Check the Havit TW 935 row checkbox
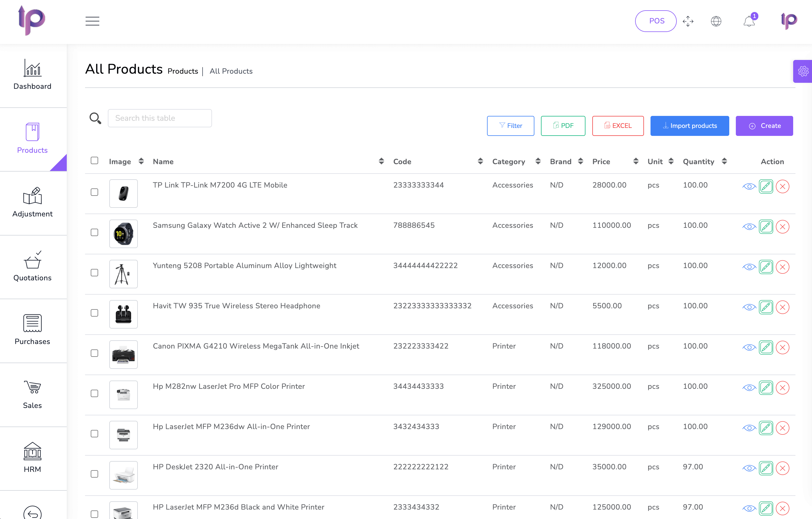Viewport: 812px width, 519px height. [94, 313]
